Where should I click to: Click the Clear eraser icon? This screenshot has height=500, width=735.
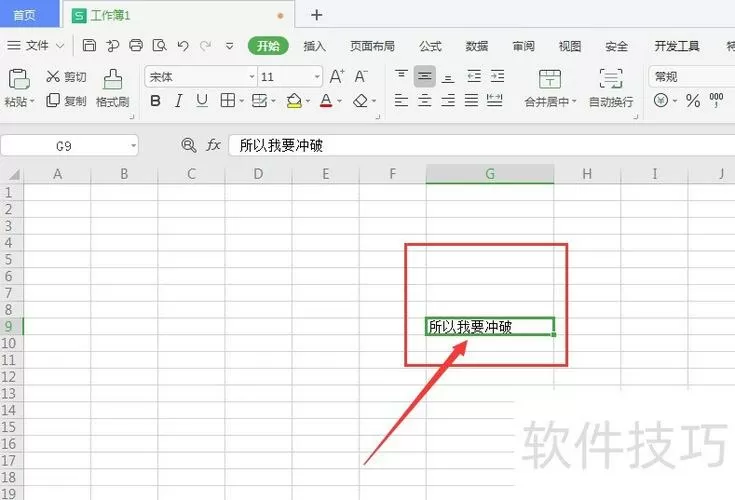(x=360, y=100)
